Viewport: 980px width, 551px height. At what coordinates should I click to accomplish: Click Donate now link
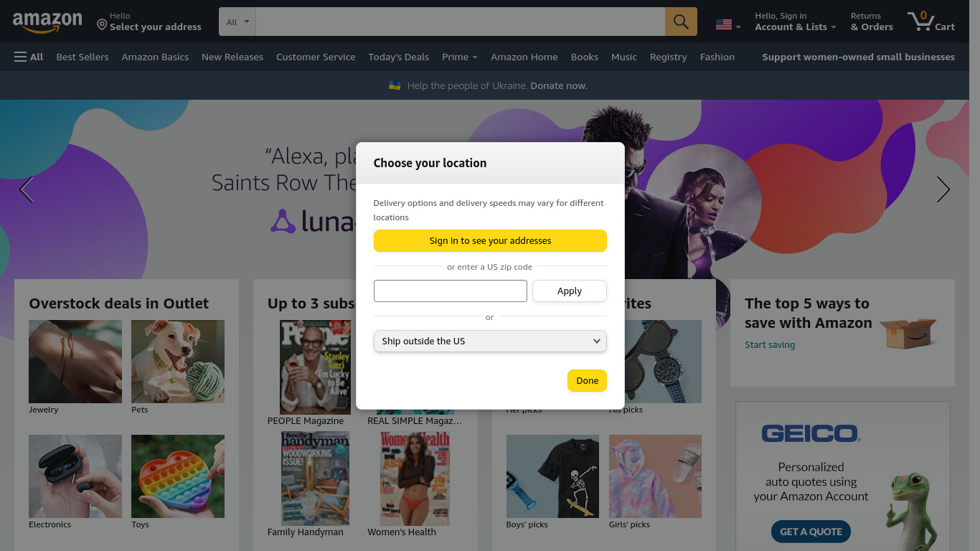[558, 85]
